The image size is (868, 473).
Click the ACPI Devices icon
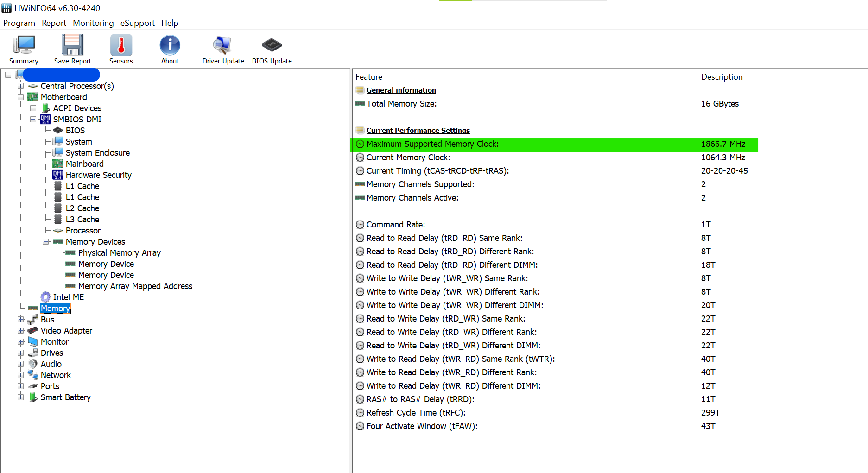(x=45, y=108)
